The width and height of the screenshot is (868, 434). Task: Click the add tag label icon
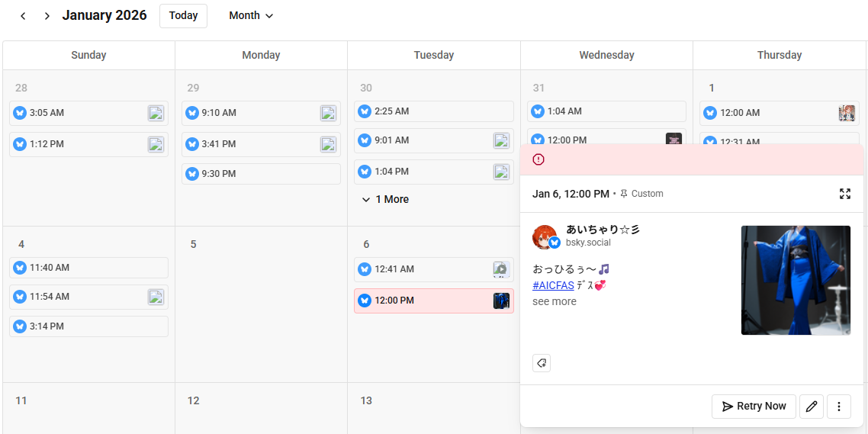(542, 363)
